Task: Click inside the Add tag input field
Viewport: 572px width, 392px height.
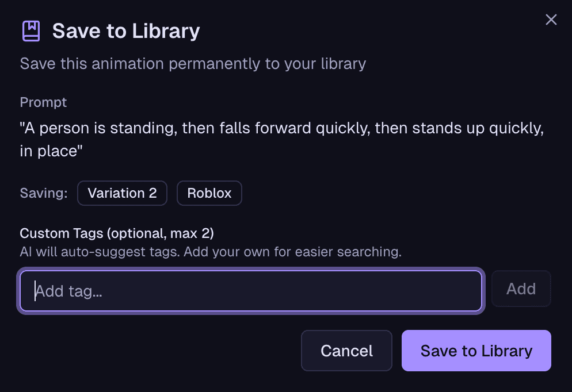Action: (250, 290)
